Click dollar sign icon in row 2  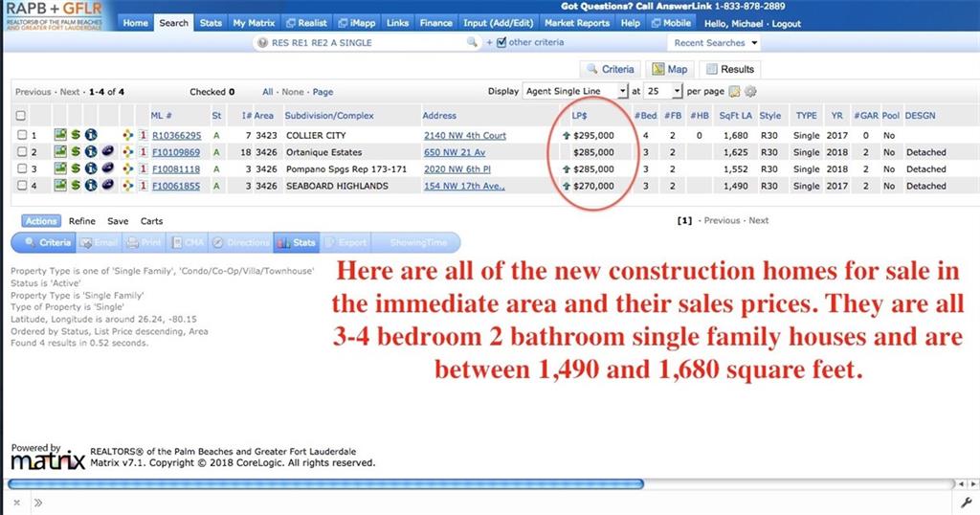tap(75, 152)
